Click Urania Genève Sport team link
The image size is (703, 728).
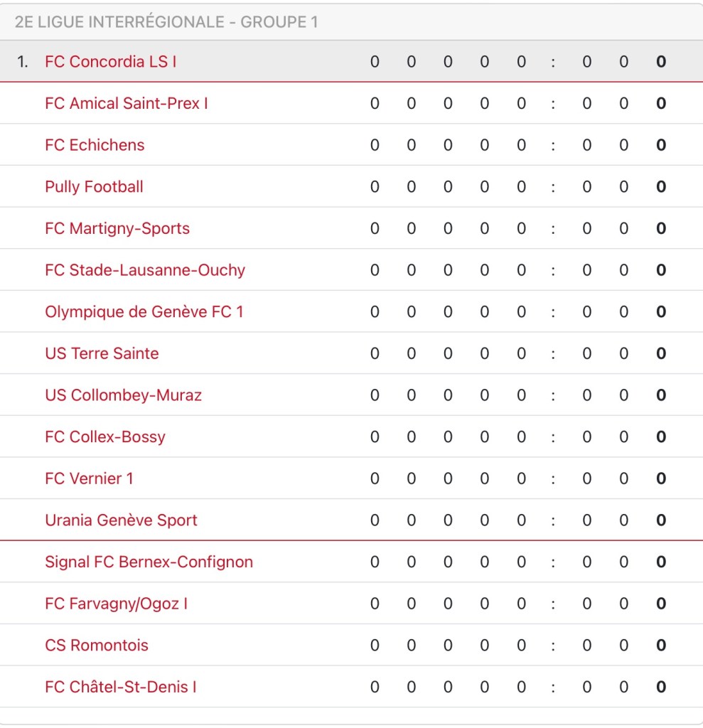121,520
